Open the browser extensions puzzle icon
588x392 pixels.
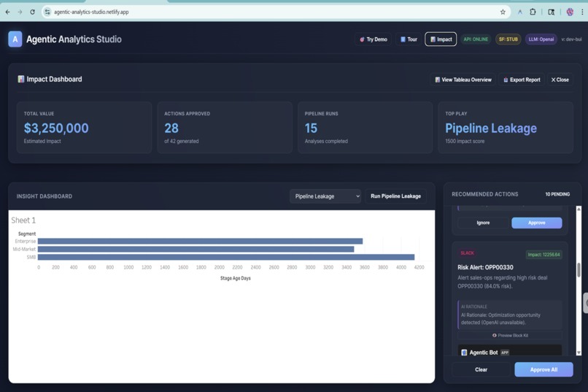(x=533, y=12)
